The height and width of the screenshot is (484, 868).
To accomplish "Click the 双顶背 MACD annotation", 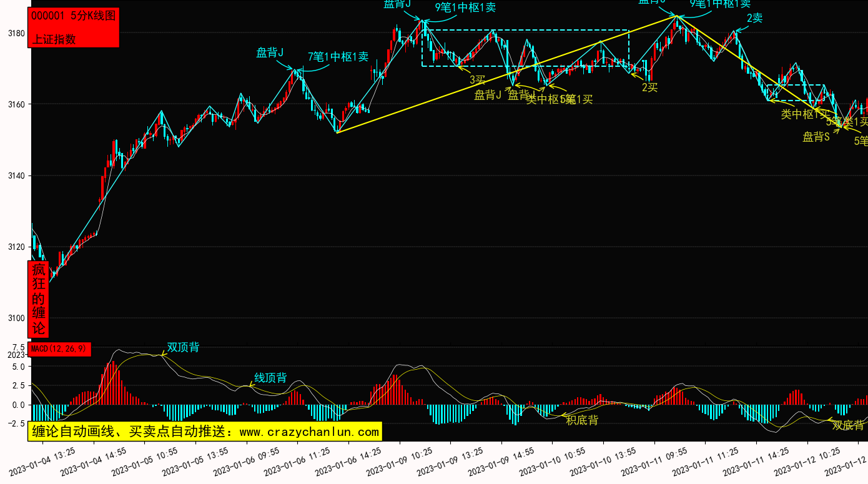I will pyautogui.click(x=184, y=347).
